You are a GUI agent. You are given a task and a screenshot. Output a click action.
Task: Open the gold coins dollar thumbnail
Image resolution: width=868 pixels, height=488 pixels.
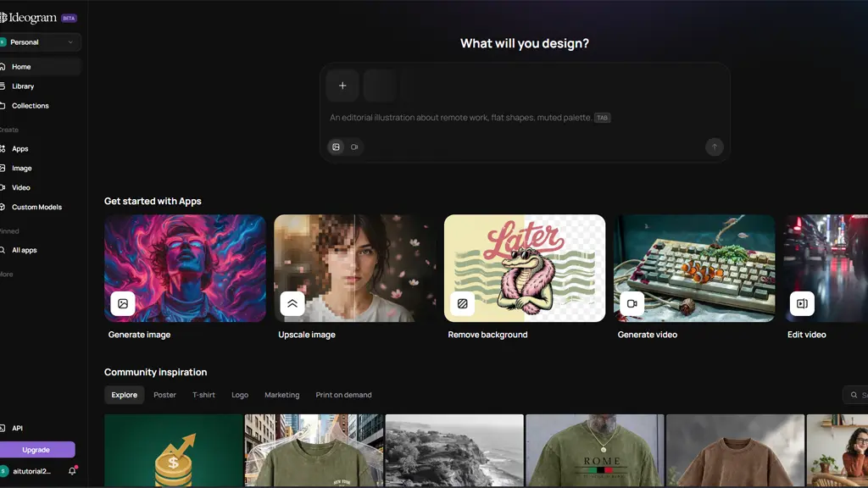coord(174,451)
